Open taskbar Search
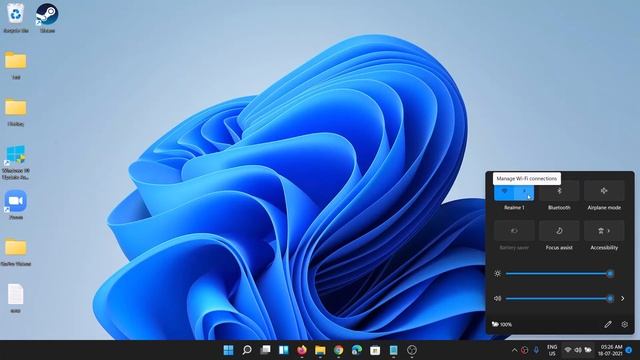Viewport: 640px width, 360px height. click(247, 350)
